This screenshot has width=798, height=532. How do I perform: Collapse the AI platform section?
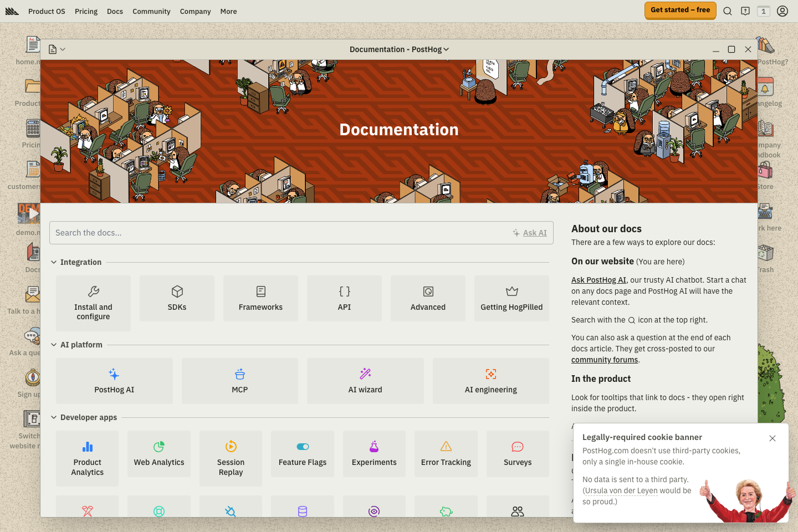[53, 344]
